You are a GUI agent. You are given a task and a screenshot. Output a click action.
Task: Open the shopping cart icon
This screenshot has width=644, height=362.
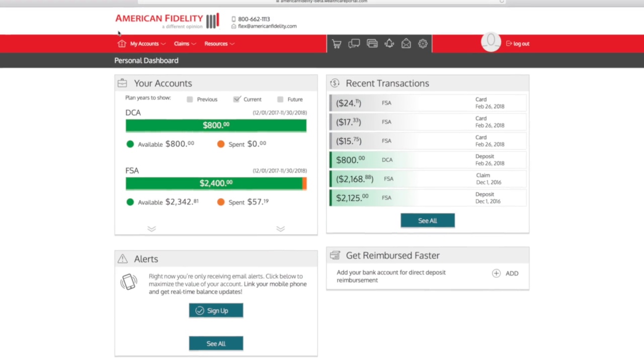pos(337,44)
